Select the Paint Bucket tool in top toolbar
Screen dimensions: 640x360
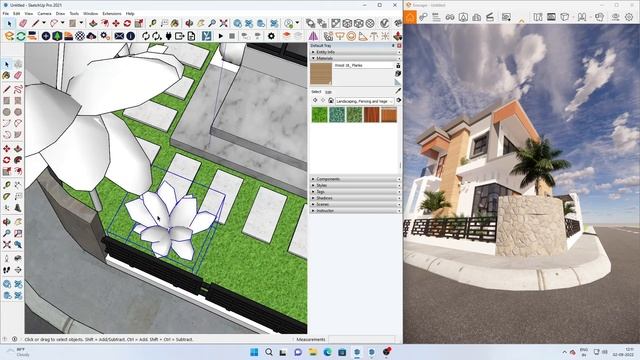175,23
